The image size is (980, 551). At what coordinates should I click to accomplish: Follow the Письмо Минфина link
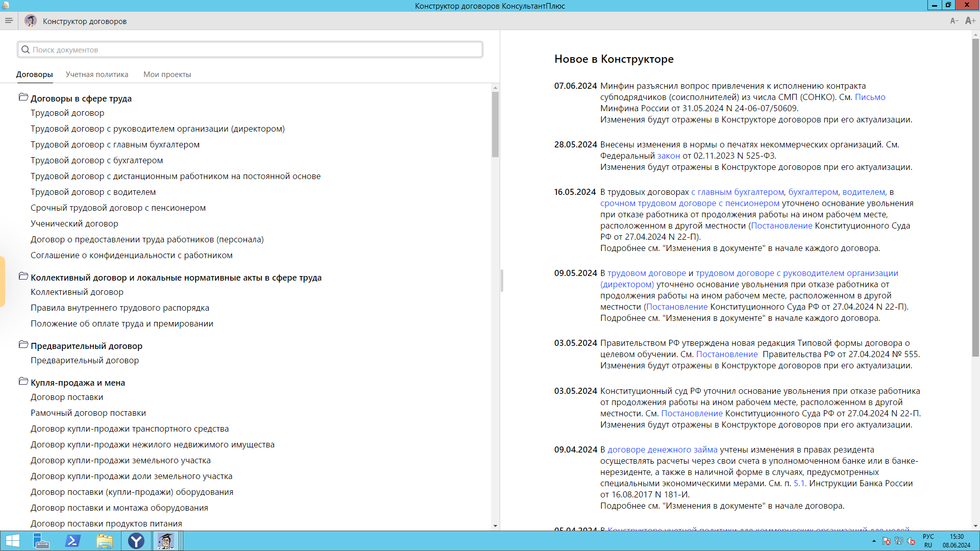870,97
